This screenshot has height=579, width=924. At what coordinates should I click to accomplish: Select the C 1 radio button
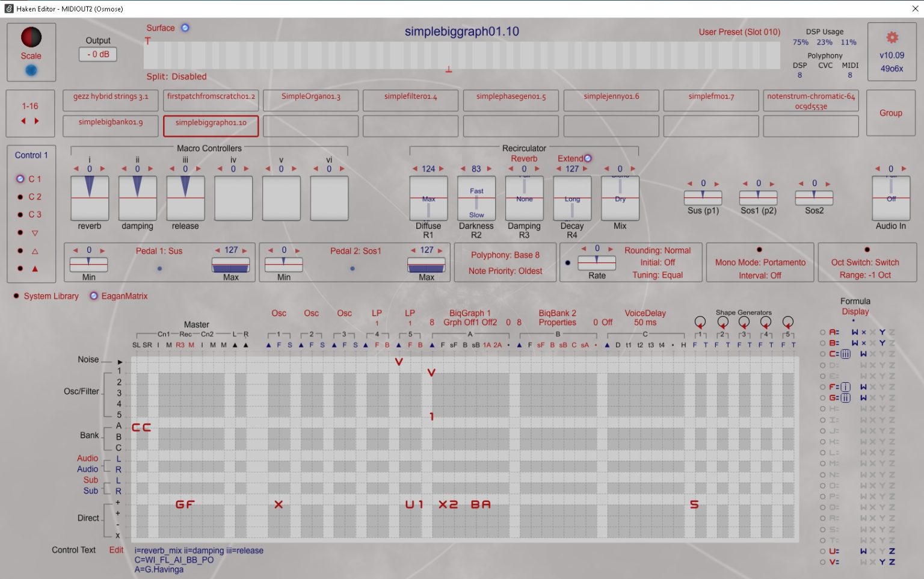20,179
